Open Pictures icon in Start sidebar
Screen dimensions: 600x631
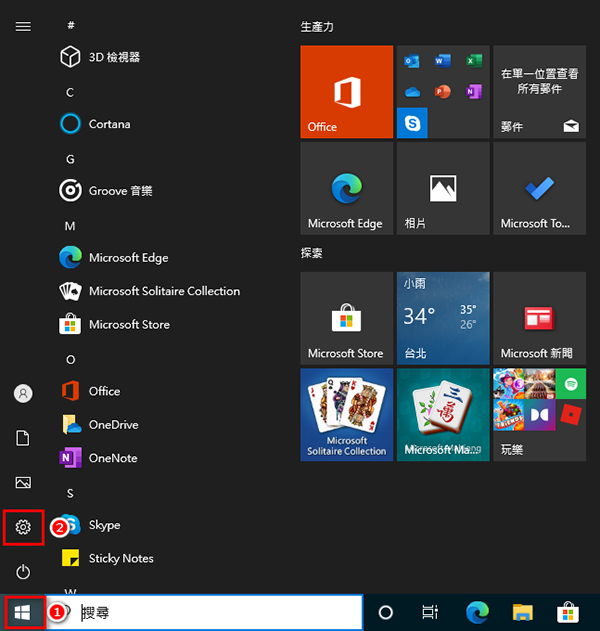click(23, 483)
